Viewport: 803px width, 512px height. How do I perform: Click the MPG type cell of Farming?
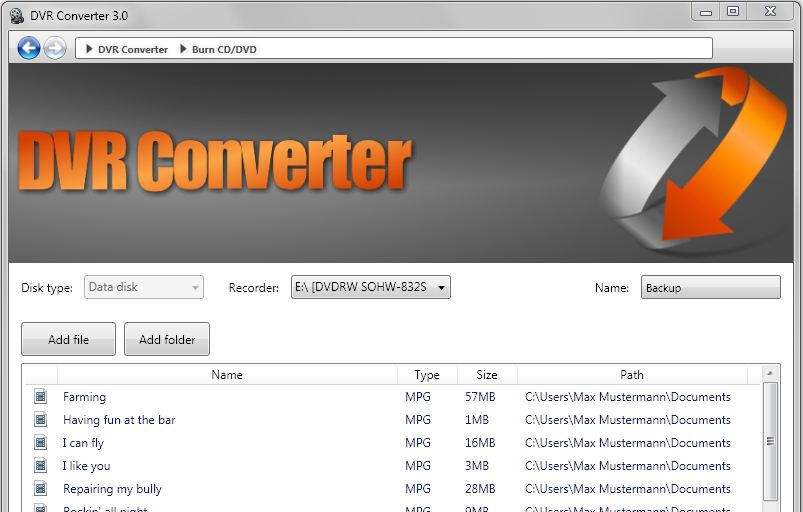coord(418,397)
